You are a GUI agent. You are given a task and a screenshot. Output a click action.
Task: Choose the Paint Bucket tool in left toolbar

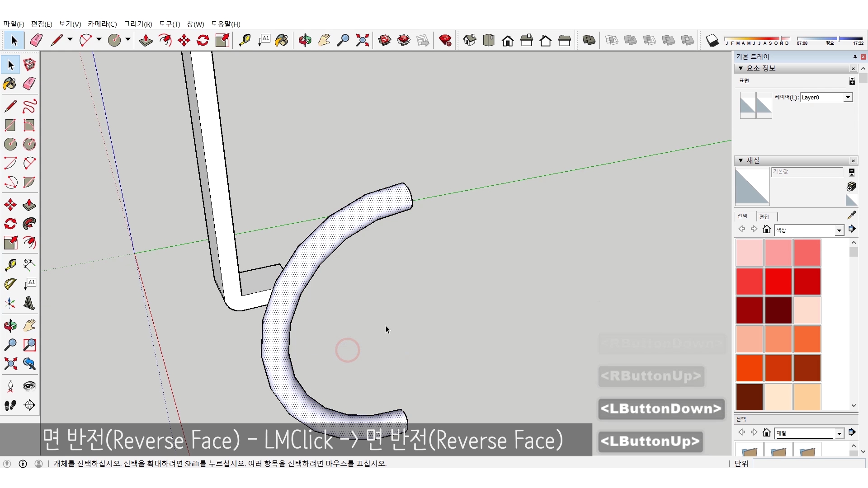10,84
